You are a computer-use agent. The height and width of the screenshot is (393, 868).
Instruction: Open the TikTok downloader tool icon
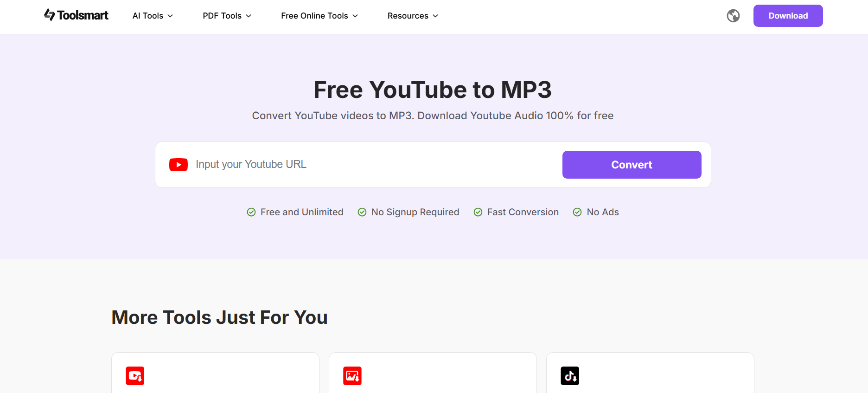570,376
